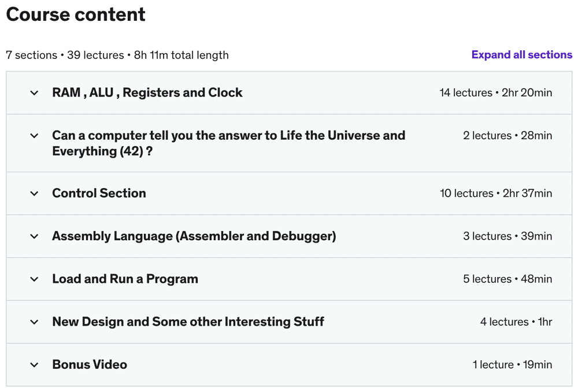
Task: Click the 10 lectures • 2hr 37min summary
Action: 495,193
